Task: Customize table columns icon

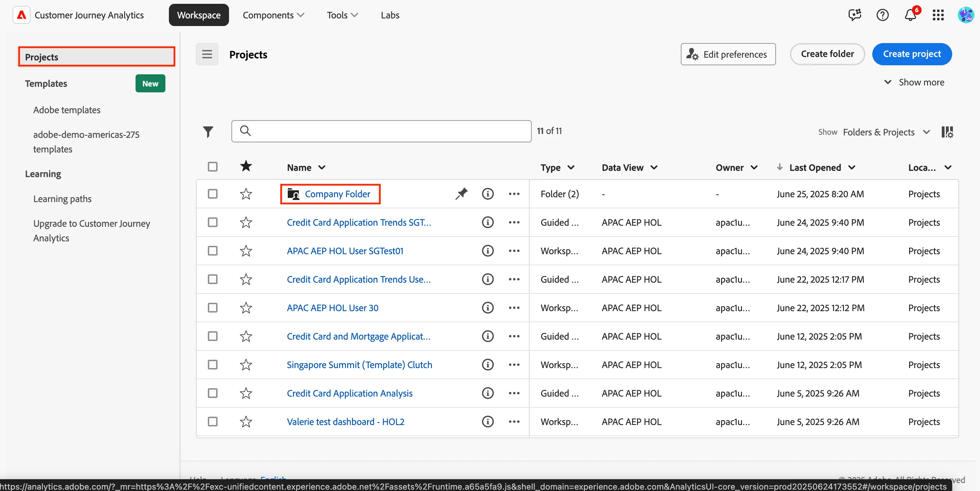Action: tap(947, 132)
